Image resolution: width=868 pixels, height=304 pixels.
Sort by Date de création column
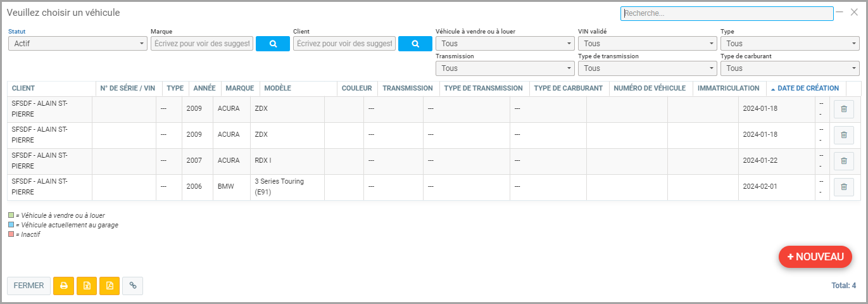tap(808, 89)
